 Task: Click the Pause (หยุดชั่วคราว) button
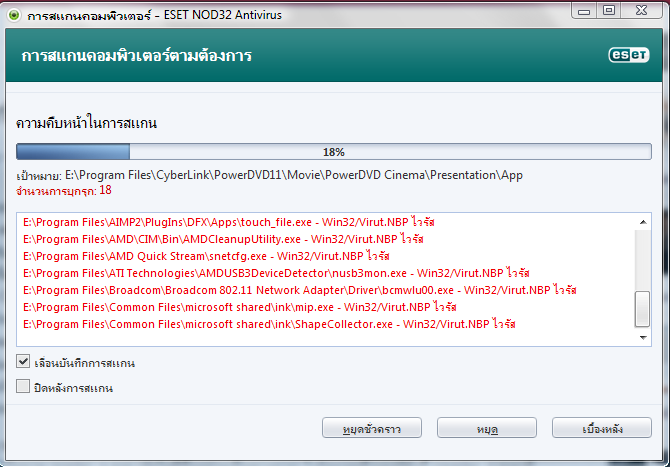(x=372, y=428)
